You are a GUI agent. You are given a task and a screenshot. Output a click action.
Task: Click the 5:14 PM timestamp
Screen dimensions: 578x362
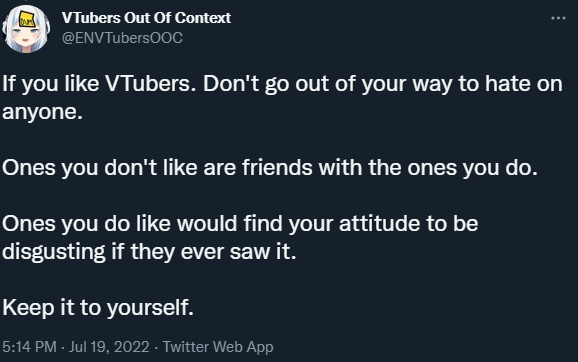pyautogui.click(x=29, y=347)
